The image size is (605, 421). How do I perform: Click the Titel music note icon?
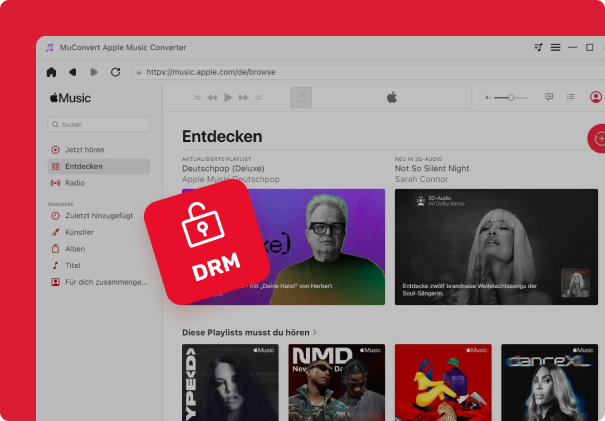56,265
